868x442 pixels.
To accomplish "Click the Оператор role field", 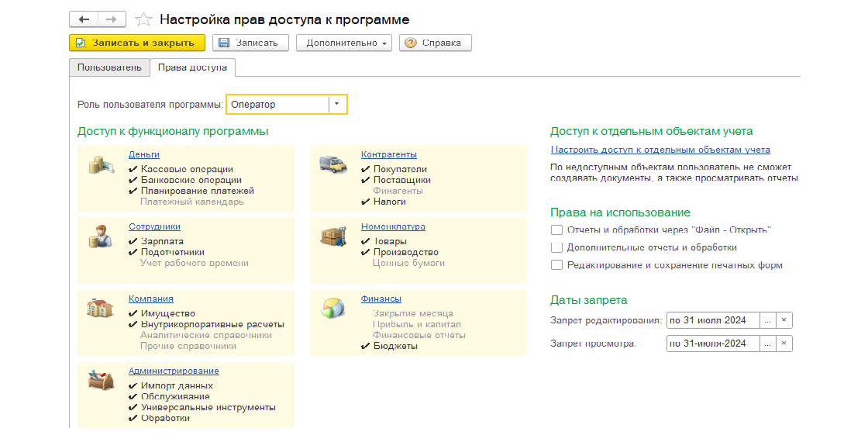I will [x=278, y=104].
